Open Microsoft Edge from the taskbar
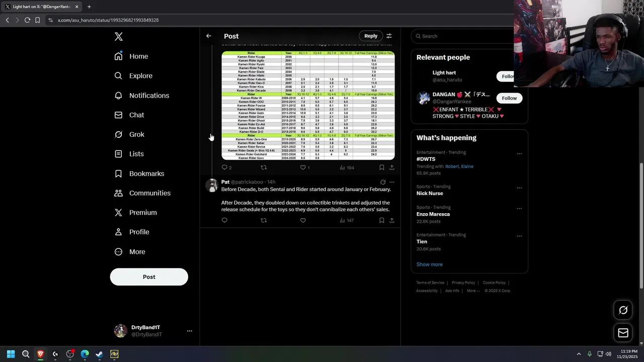This screenshot has width=644, height=362. 85,354
